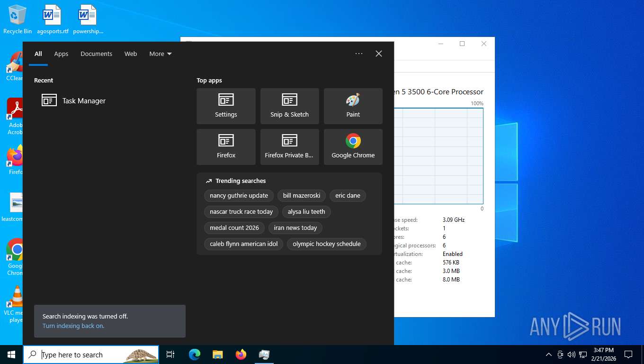Click the CPU graph in Task Manager
Screen dimensions: 644x364
[438, 156]
